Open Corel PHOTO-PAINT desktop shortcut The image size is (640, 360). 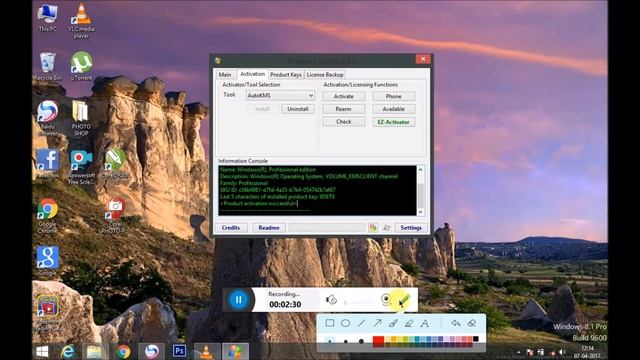(116, 216)
